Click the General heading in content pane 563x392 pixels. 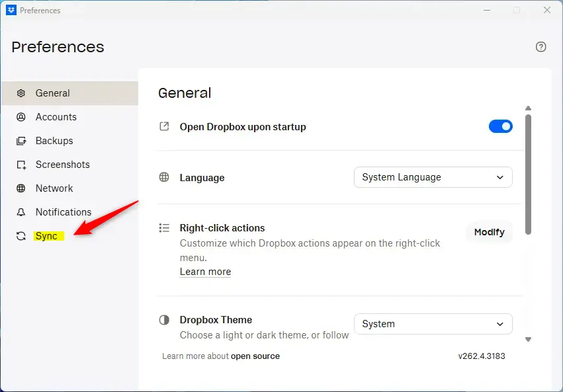(185, 93)
